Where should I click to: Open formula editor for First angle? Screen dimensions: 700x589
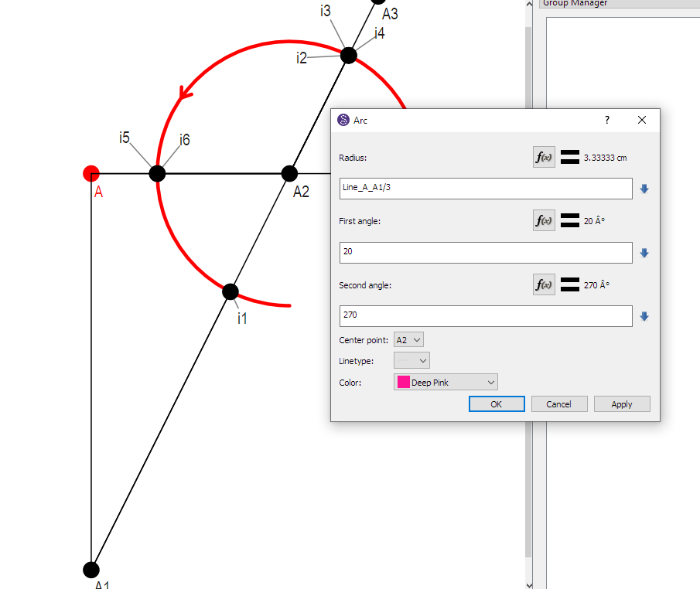pyautogui.click(x=544, y=220)
